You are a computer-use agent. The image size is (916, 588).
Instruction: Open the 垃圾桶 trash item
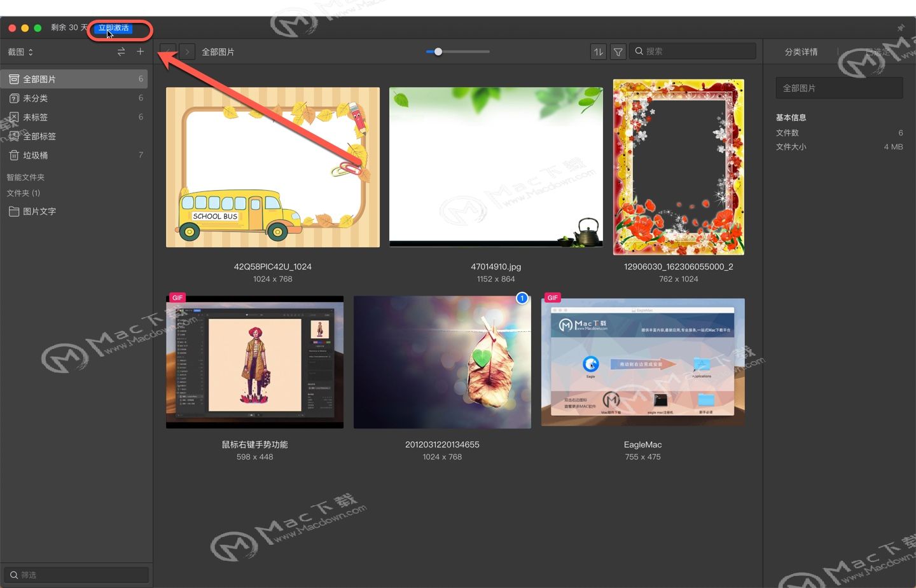pyautogui.click(x=75, y=155)
